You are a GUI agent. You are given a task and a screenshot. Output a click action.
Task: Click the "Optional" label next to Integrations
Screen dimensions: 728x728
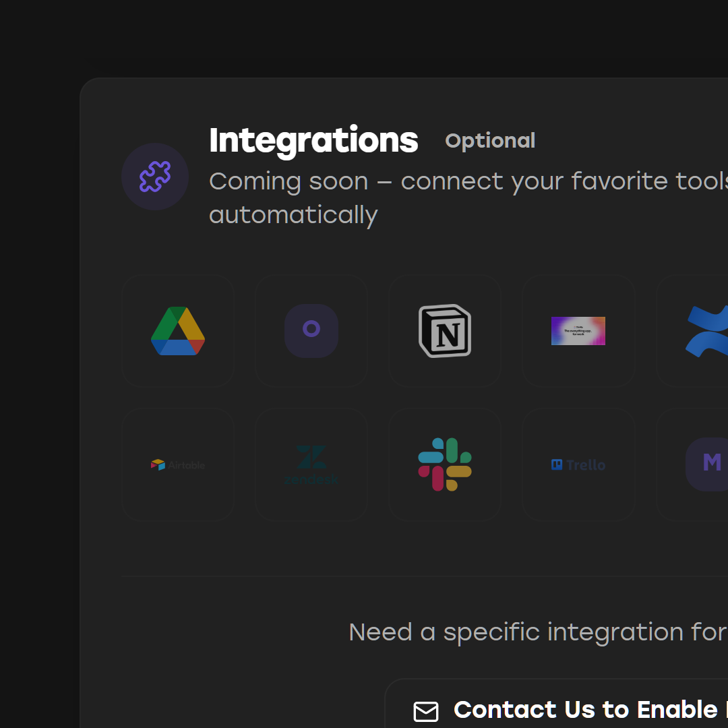coord(490,141)
